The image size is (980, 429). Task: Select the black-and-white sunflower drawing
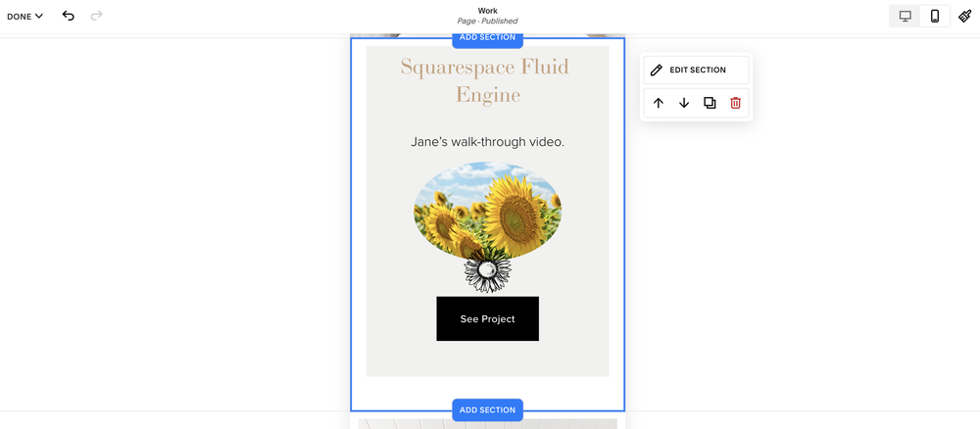pyautogui.click(x=487, y=271)
